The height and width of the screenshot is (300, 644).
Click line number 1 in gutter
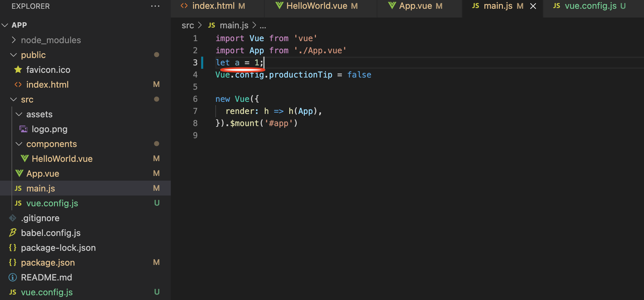pyautogui.click(x=195, y=38)
